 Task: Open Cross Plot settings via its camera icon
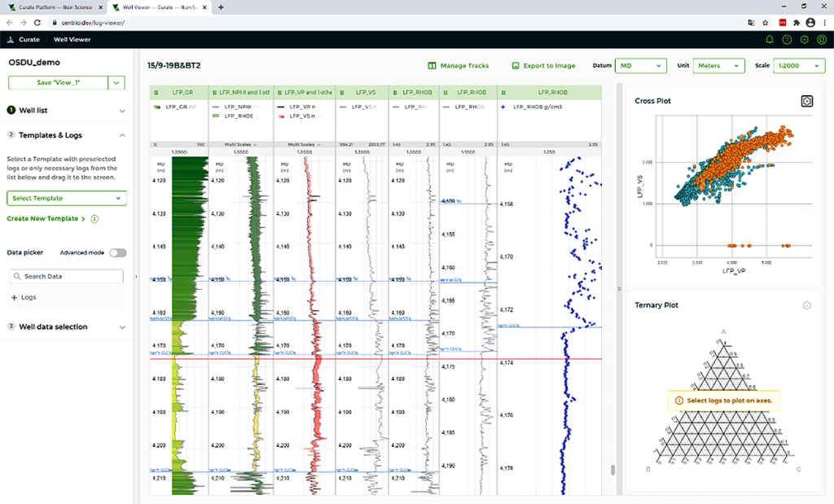[806, 101]
